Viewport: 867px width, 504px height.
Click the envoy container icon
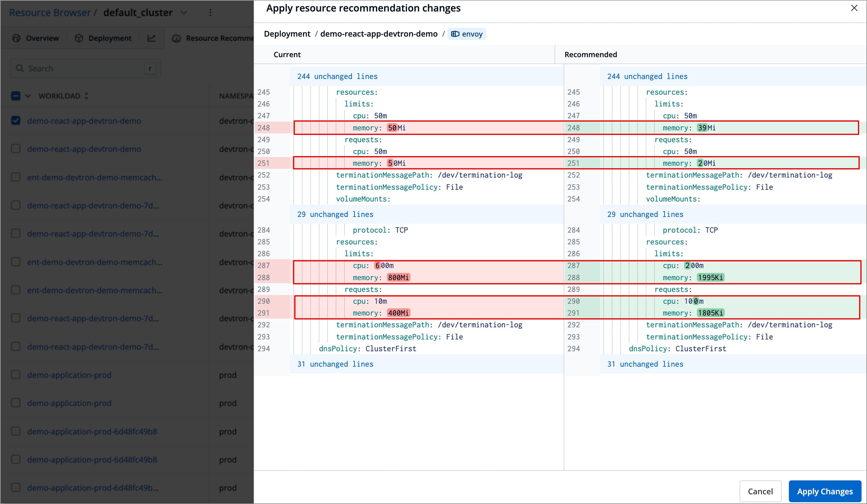(455, 34)
